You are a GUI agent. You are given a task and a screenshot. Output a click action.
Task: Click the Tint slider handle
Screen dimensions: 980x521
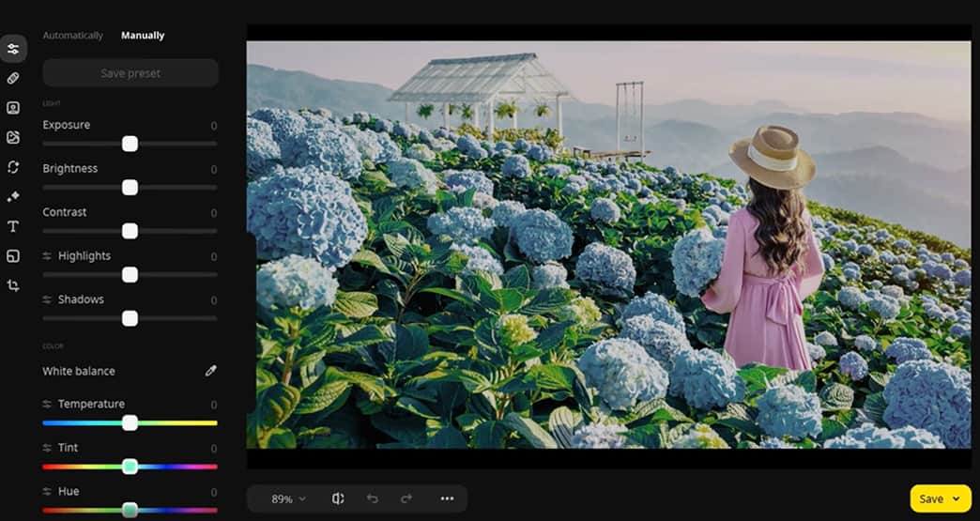[130, 467]
